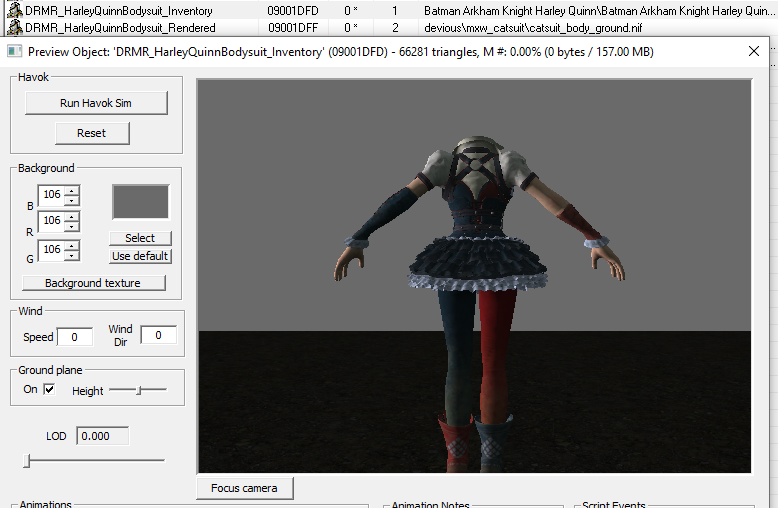Image resolution: width=778 pixels, height=508 pixels.
Task: Decrease the G background value
Action: (72, 255)
